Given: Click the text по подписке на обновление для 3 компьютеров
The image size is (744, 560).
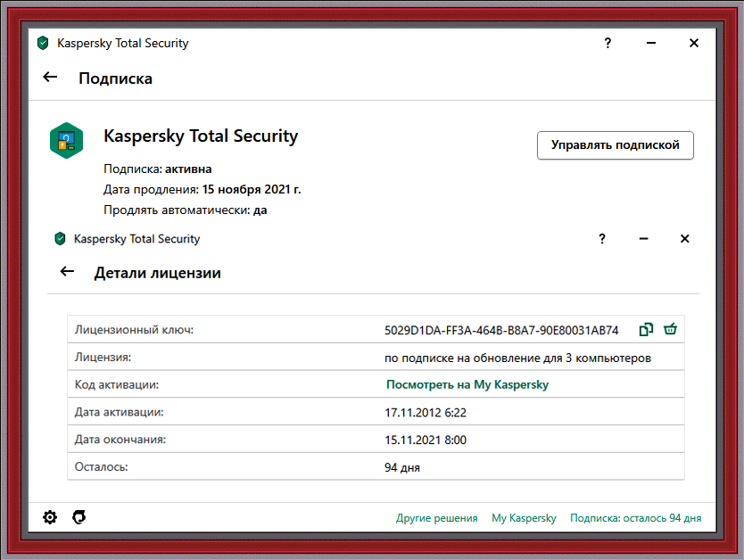Looking at the screenshot, I should pyautogui.click(x=517, y=358).
